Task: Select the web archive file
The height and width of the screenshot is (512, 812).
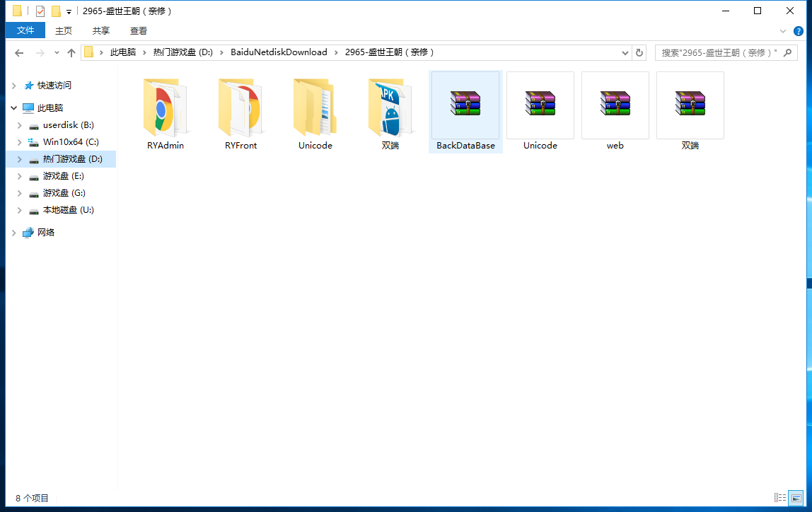Action: coord(615,106)
